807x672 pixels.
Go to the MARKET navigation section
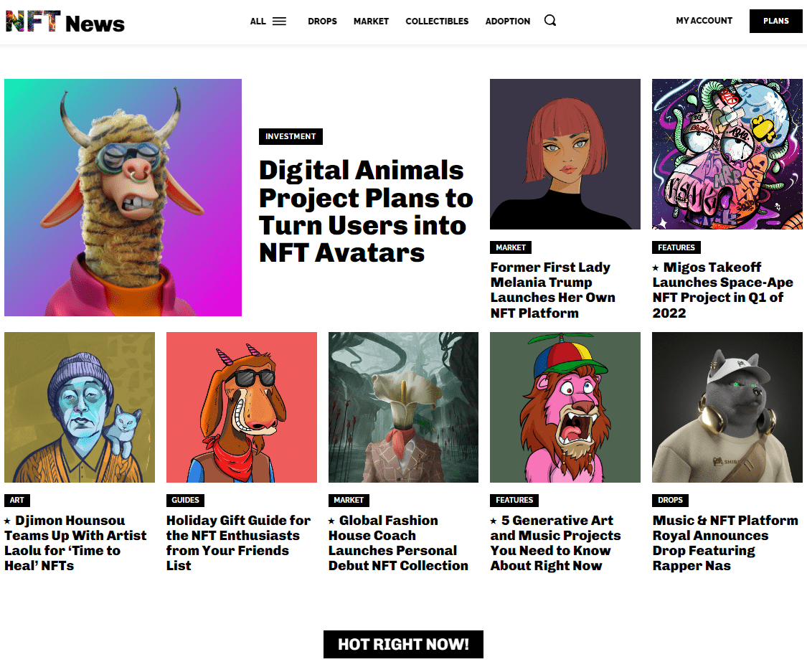[371, 22]
